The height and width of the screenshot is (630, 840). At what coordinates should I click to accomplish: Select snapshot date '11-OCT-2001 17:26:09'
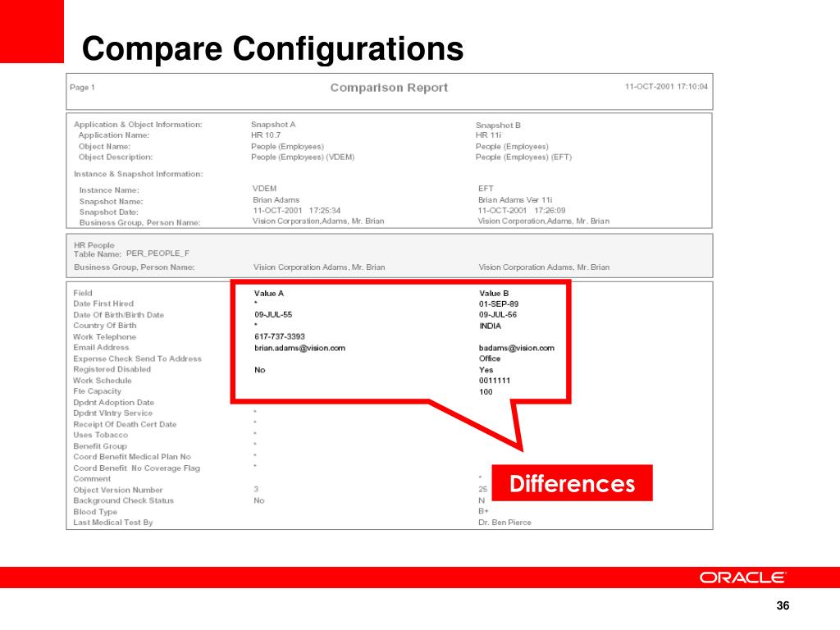(522, 211)
